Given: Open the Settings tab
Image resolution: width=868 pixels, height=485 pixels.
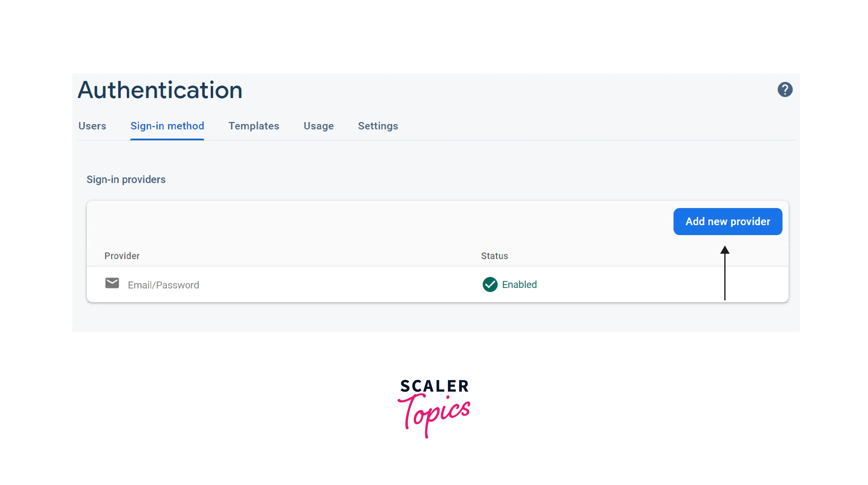Looking at the screenshot, I should (377, 126).
